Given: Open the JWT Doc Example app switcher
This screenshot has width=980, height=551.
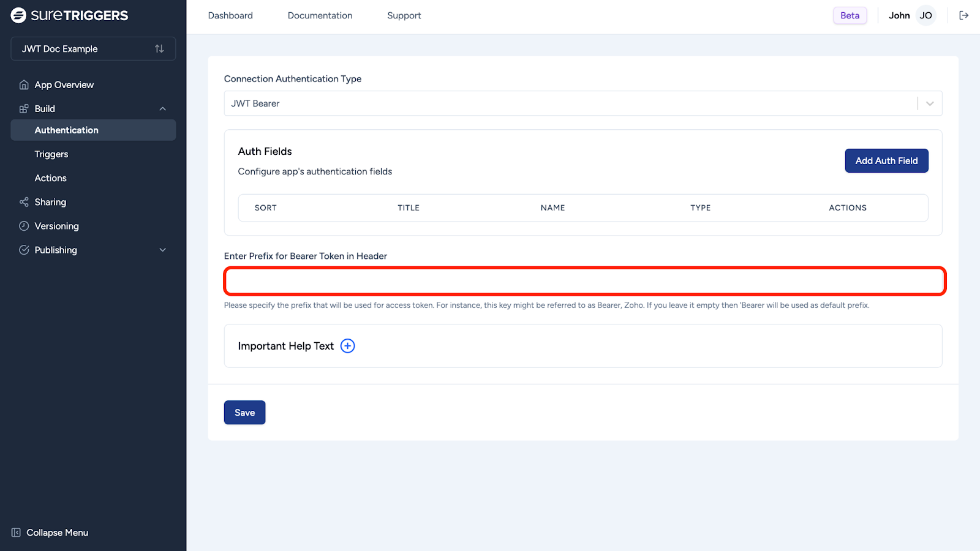Looking at the screenshot, I should pyautogui.click(x=93, y=49).
